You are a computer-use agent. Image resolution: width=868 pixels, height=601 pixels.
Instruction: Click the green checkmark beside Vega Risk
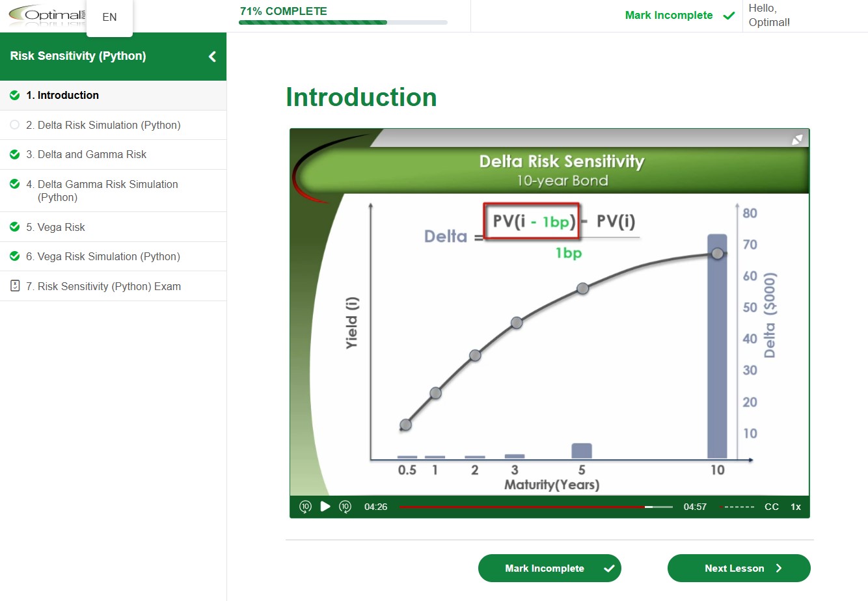[15, 227]
